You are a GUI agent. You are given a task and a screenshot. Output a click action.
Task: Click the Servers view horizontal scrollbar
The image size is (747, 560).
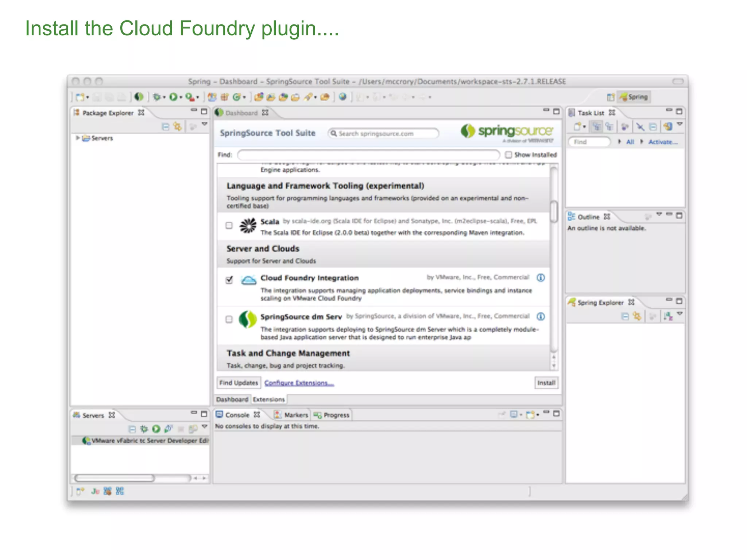pyautogui.click(x=115, y=478)
